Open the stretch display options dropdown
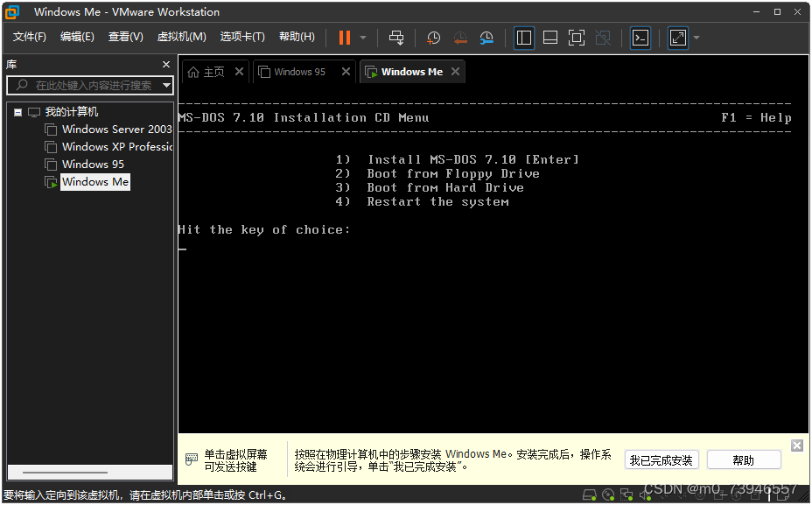This screenshot has height=505, width=812. [x=696, y=38]
